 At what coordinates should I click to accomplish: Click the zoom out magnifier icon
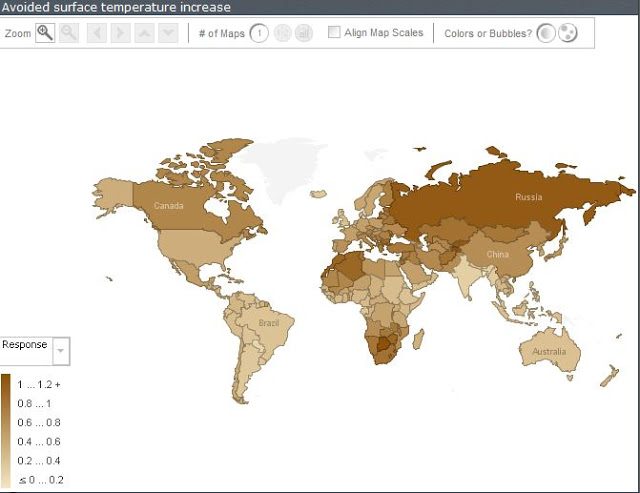(x=69, y=33)
